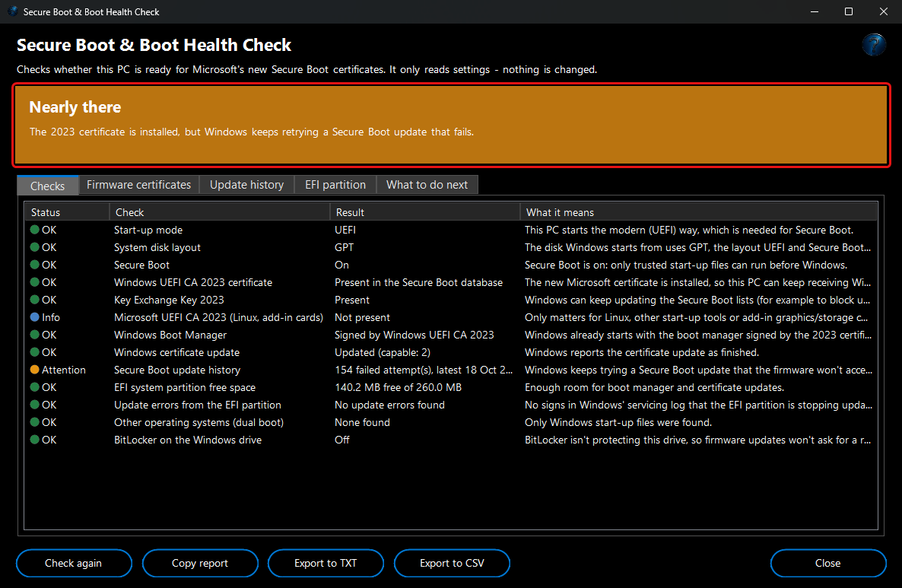Select the Windows certificate update row
This screenshot has height=588, width=902.
[x=451, y=352]
